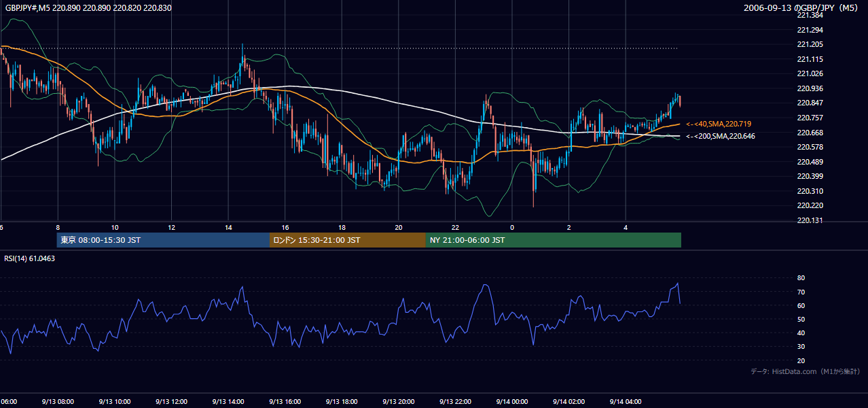Click the chart hour tick label 12
868x408 pixels.
171,228
